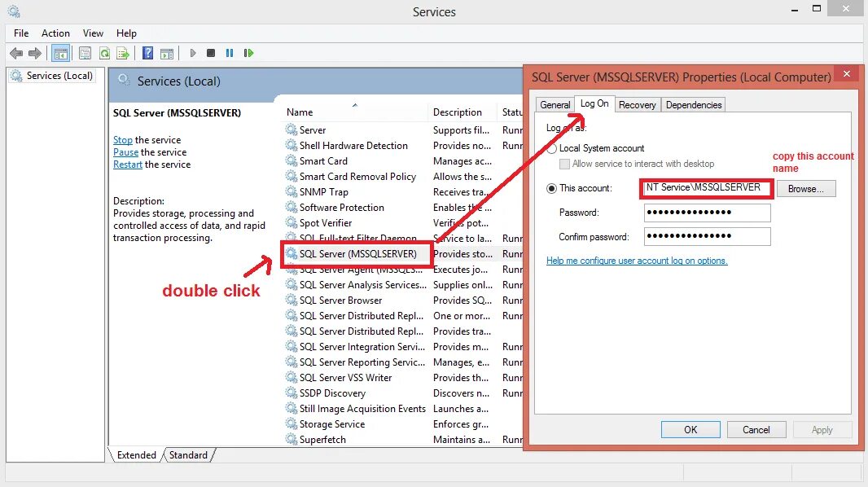Select the Local System account radio button
This screenshot has width=868, height=487.
tap(551, 148)
